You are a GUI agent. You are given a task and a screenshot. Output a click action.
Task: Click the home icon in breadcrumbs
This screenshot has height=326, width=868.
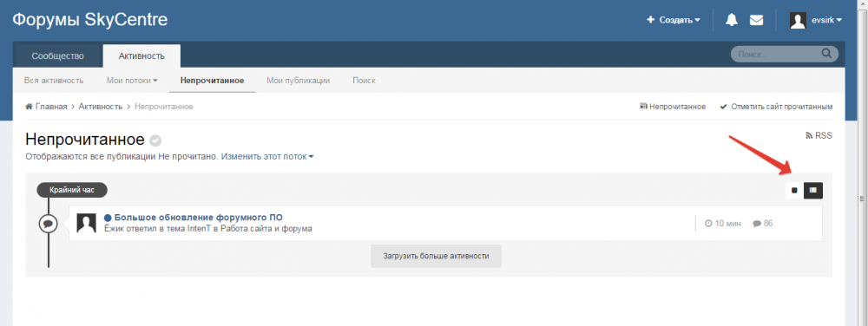pos(29,106)
